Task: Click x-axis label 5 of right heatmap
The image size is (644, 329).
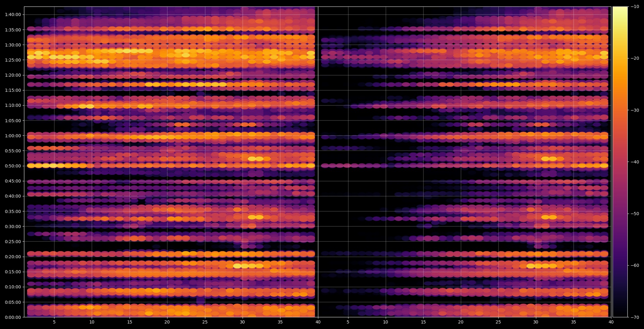Action: point(348,322)
